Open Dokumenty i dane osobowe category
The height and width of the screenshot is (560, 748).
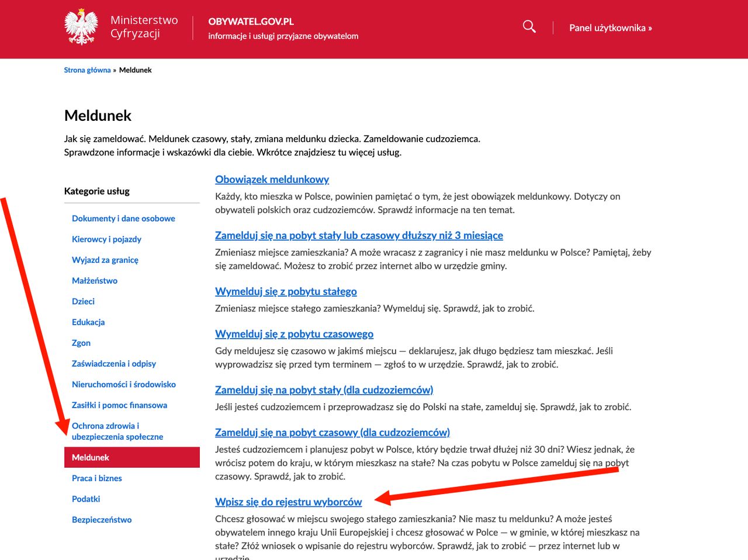tap(123, 218)
